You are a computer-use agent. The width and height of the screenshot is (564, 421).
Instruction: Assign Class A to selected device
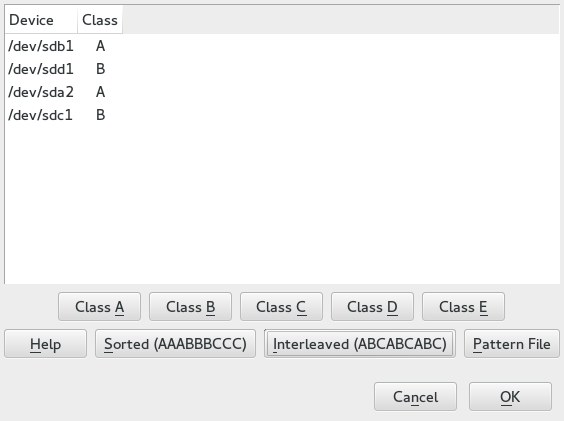coord(99,307)
